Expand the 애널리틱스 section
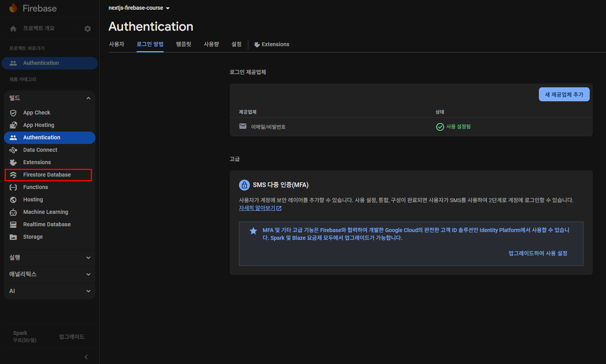The image size is (606, 364). 88,274
